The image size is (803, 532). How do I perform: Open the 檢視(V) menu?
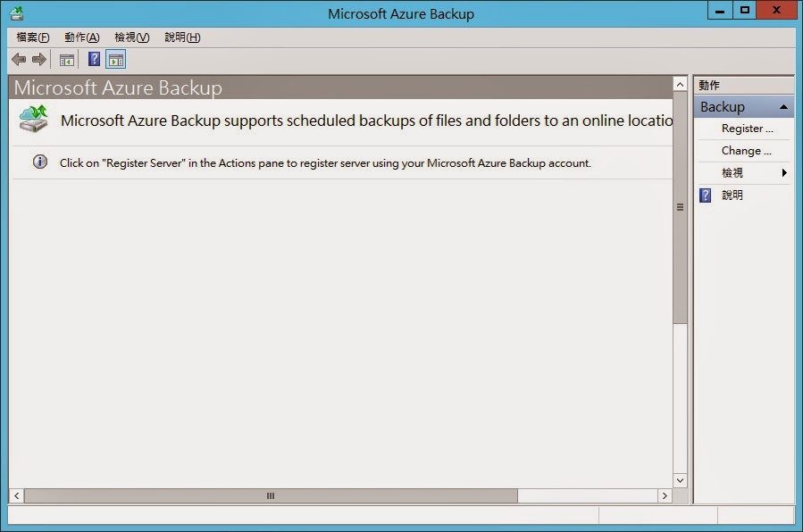[132, 37]
